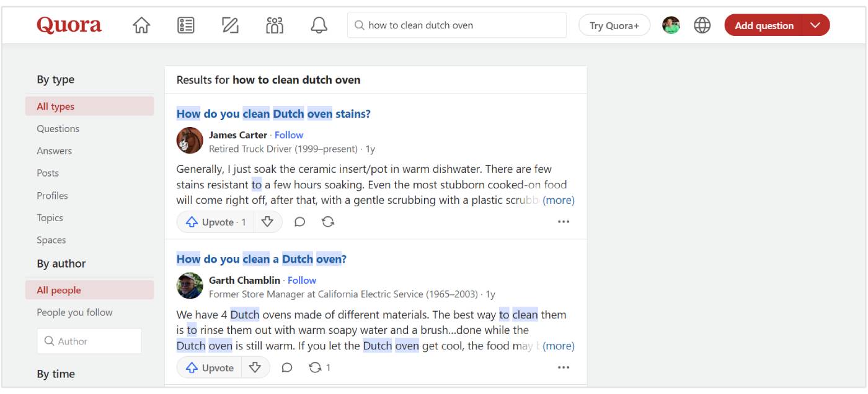Click the globe language icon

pyautogui.click(x=702, y=25)
